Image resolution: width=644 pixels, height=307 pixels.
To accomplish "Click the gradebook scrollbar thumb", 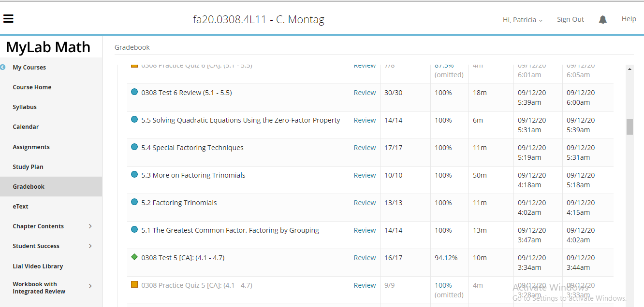I will point(629,126).
